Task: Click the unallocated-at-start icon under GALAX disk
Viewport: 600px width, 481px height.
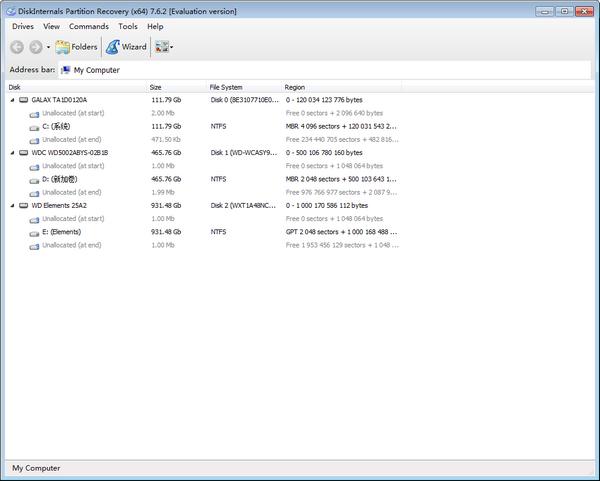Action: click(34, 114)
